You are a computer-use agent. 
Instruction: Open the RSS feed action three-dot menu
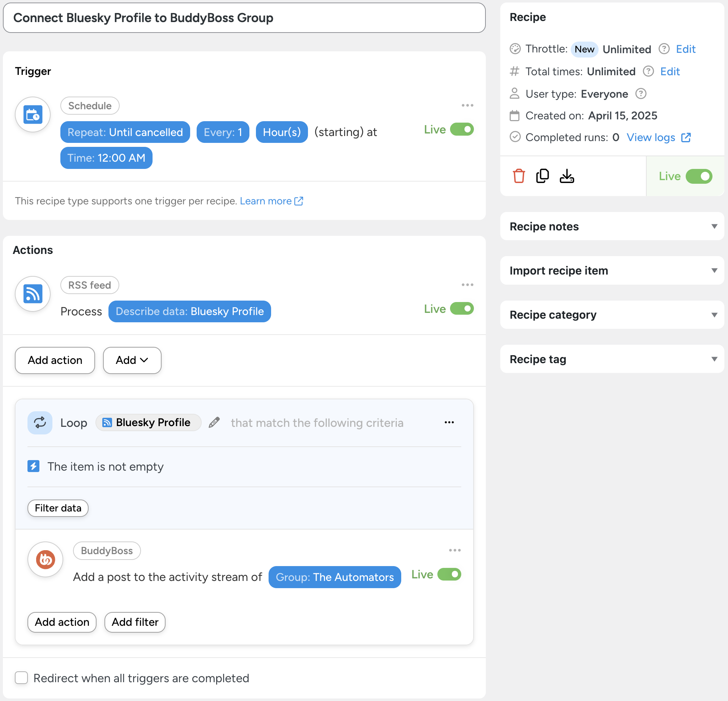coord(467,285)
